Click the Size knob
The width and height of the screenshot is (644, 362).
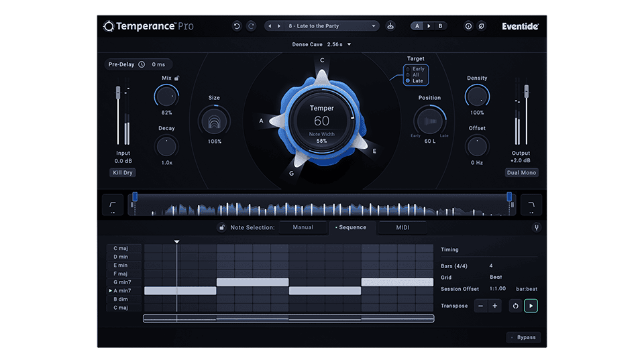coord(214,121)
